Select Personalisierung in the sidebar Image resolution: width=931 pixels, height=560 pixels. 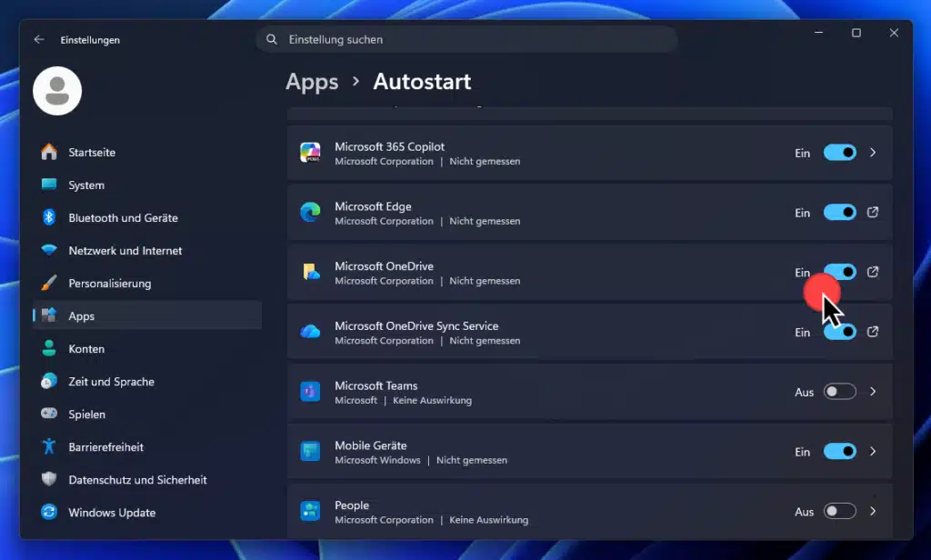tap(147, 283)
